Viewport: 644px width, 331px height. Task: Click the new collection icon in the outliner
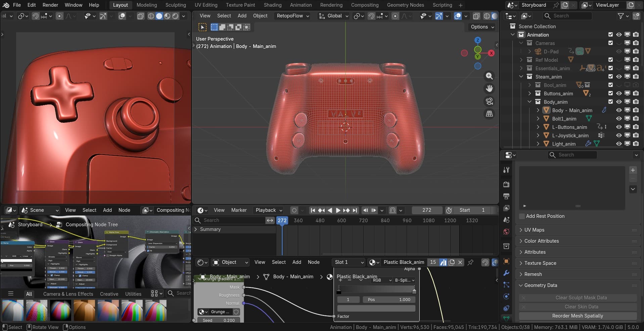tap(636, 16)
